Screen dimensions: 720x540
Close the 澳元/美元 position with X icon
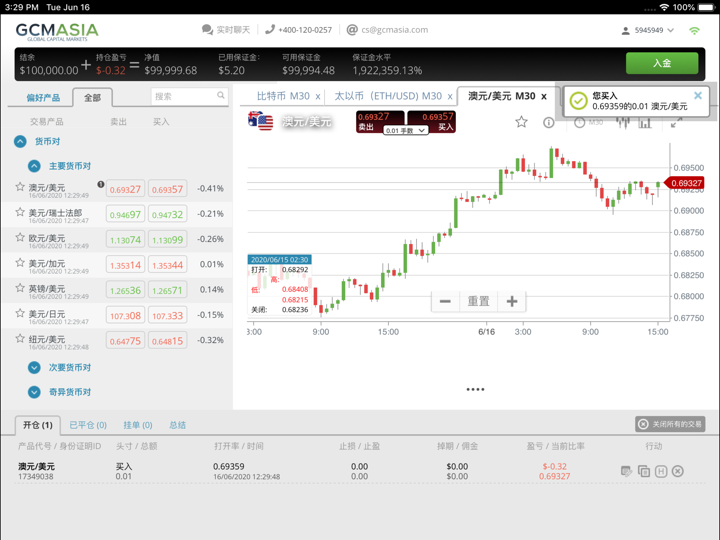678,471
